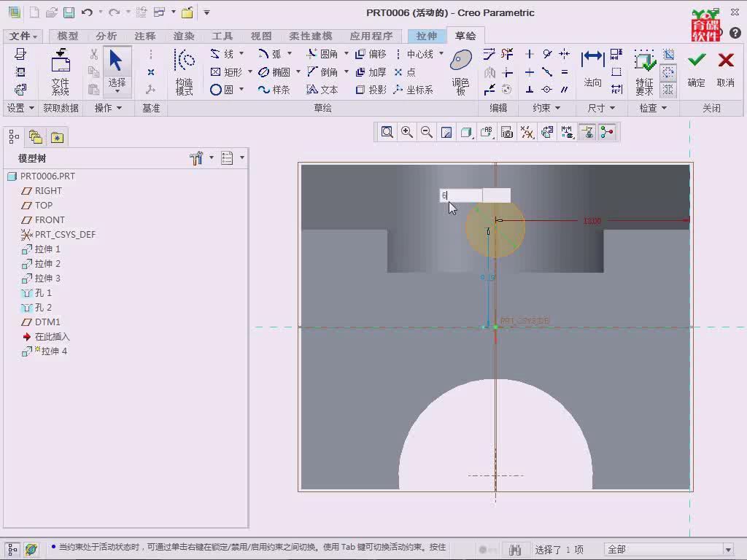This screenshot has height=560, width=747.
Task: Open the Line tool dropdown arrow
Action: pos(241,53)
